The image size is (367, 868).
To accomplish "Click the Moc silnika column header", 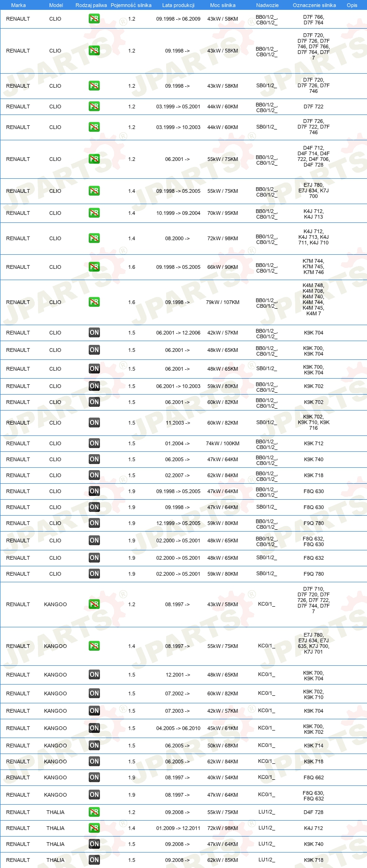I will tap(223, 5).
